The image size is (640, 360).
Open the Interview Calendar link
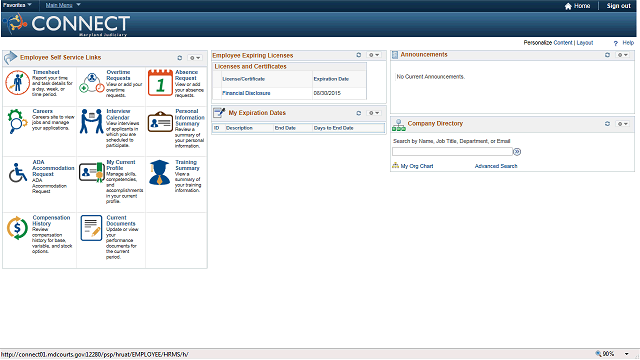pyautogui.click(x=118, y=114)
